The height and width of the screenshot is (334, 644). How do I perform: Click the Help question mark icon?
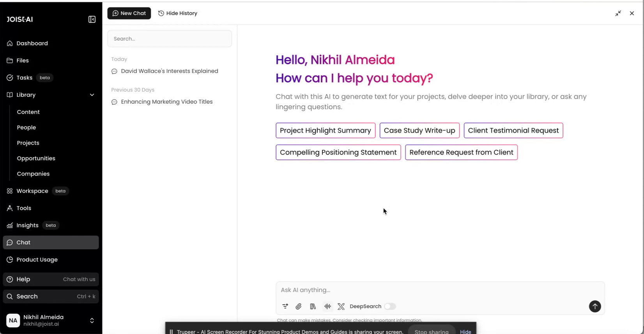coord(10,279)
